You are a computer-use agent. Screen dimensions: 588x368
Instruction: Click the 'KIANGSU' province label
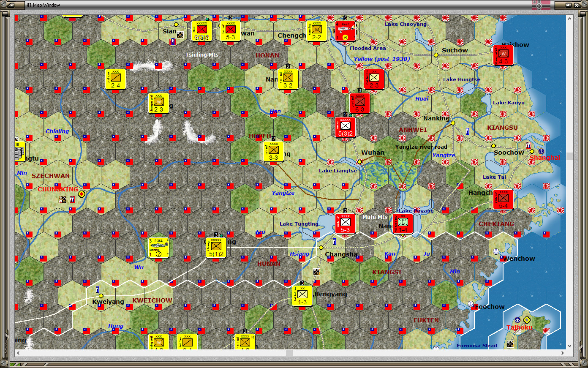click(502, 128)
